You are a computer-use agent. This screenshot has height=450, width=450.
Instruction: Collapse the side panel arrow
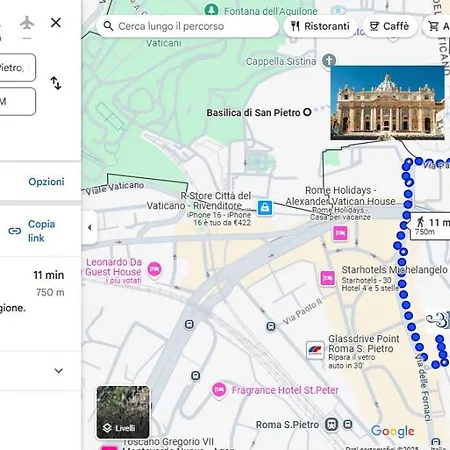(89, 228)
